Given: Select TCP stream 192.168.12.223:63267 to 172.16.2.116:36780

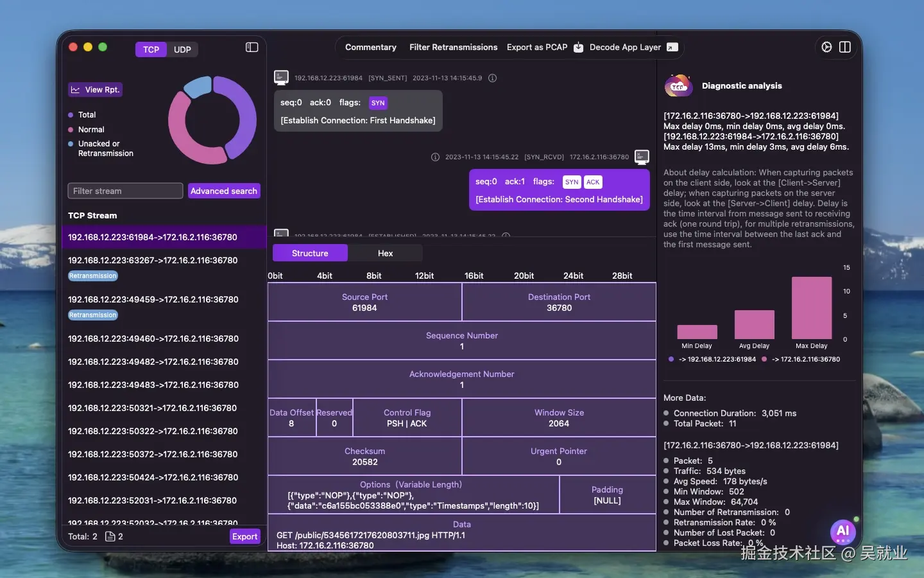Looking at the screenshot, I should tap(154, 261).
